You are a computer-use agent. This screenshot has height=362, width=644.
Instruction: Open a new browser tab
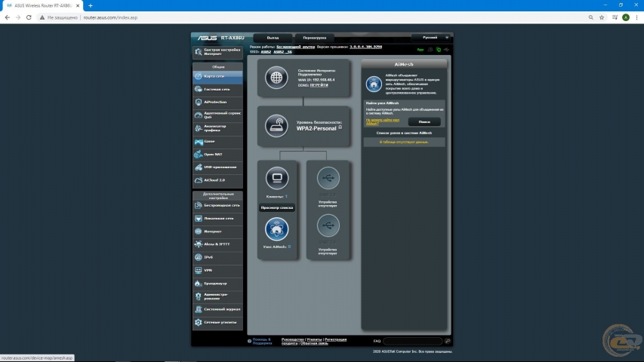click(91, 6)
